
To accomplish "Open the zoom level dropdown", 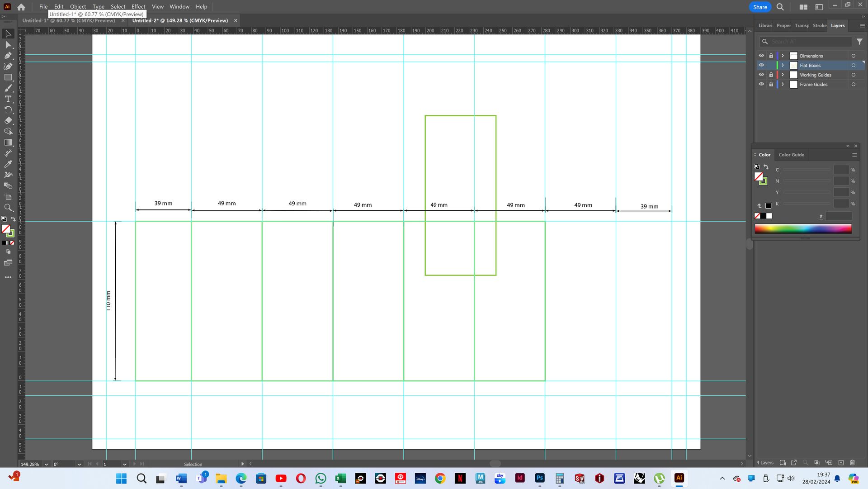I will [x=46, y=464].
